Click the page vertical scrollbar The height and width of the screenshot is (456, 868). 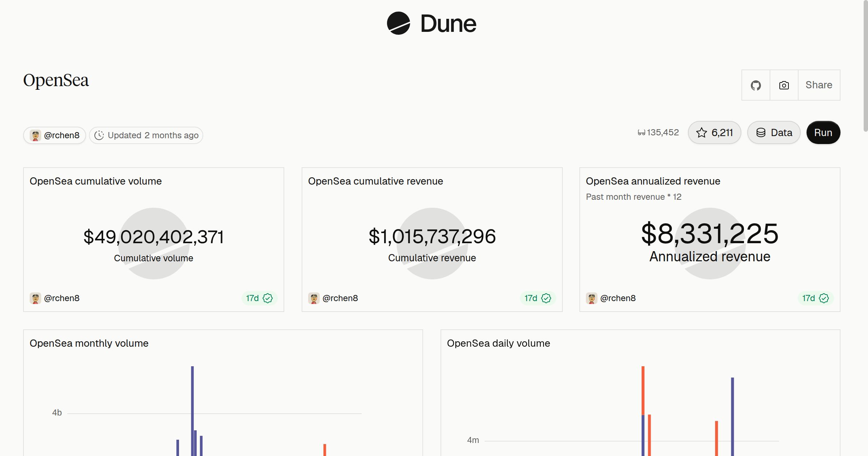point(865,66)
